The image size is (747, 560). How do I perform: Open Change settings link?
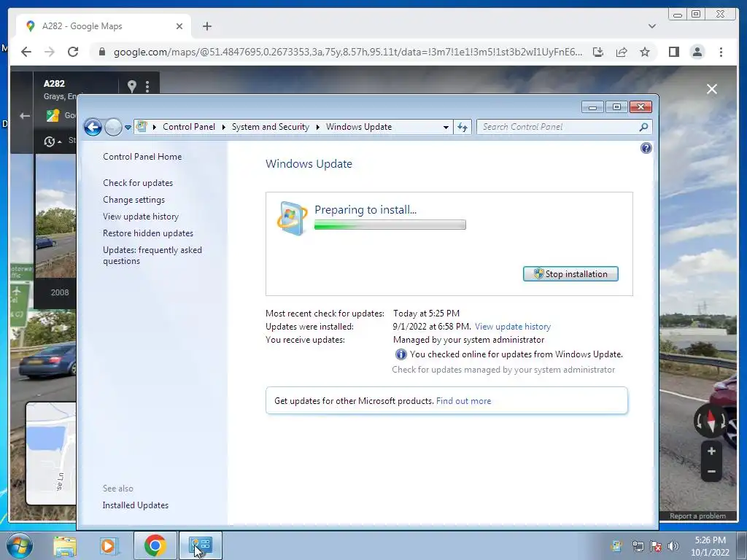pyautogui.click(x=134, y=200)
